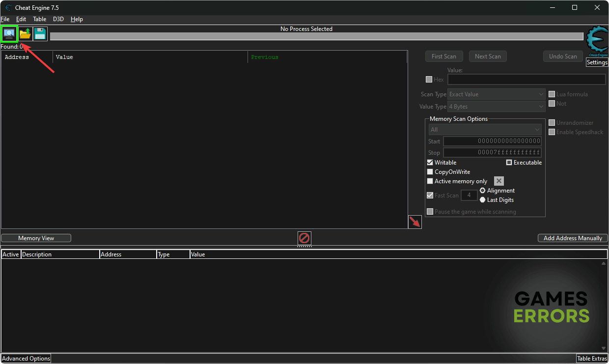Enable the Executable checkbox
This screenshot has width=609, height=364.
[x=509, y=162]
